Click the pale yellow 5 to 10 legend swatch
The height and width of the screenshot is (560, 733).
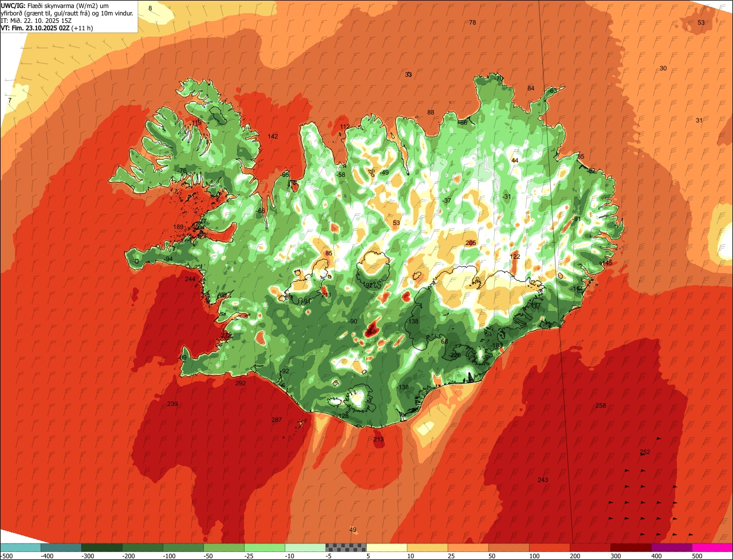pos(387,547)
